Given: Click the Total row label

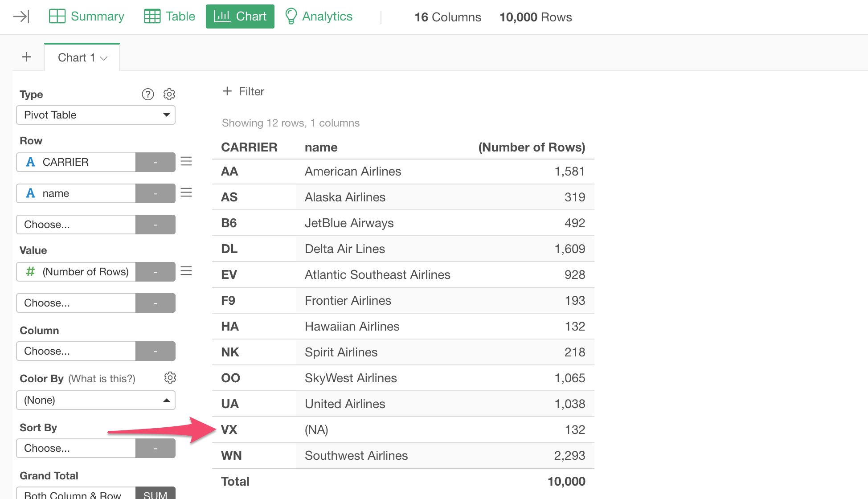Looking at the screenshot, I should click(235, 482).
